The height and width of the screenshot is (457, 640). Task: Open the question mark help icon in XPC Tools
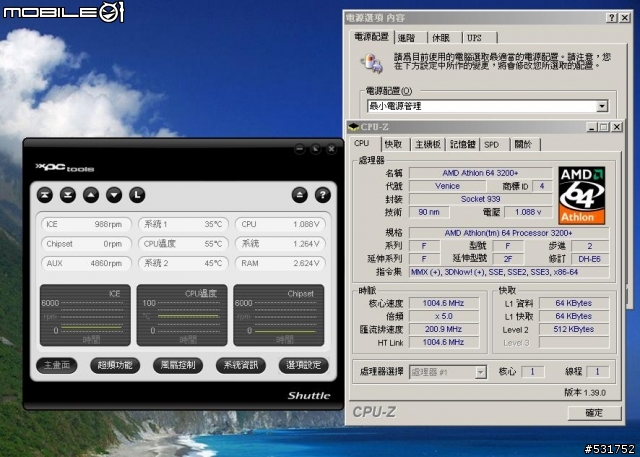[323, 195]
